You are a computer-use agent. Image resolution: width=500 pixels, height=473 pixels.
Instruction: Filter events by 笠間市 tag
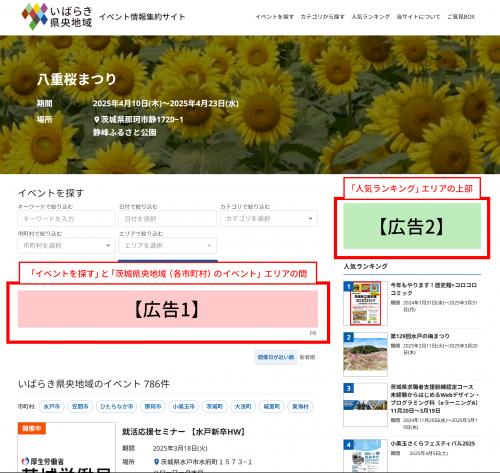pos(80,407)
